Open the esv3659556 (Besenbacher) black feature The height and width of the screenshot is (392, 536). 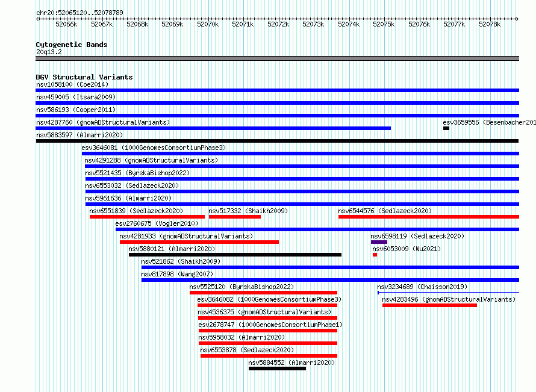click(446, 128)
